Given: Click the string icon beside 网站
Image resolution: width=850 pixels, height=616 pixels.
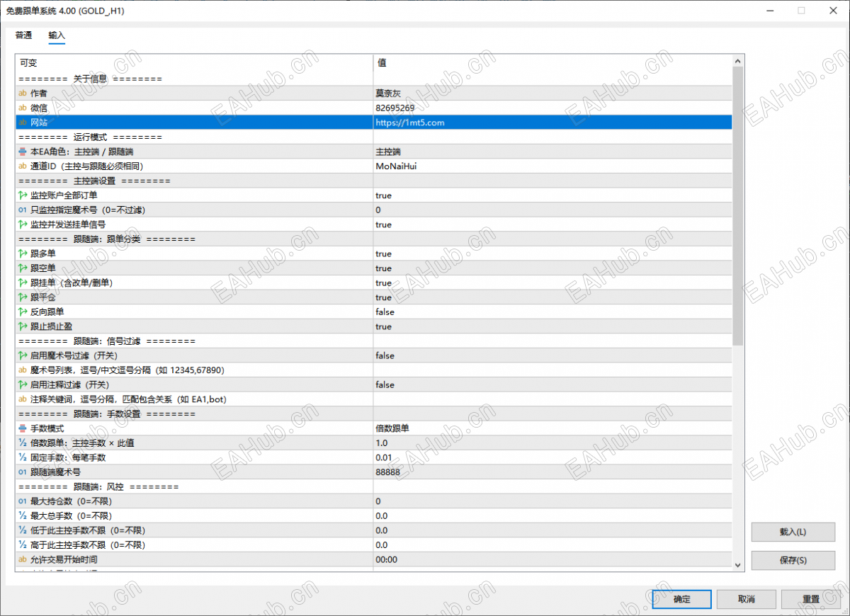Looking at the screenshot, I should (x=22, y=122).
